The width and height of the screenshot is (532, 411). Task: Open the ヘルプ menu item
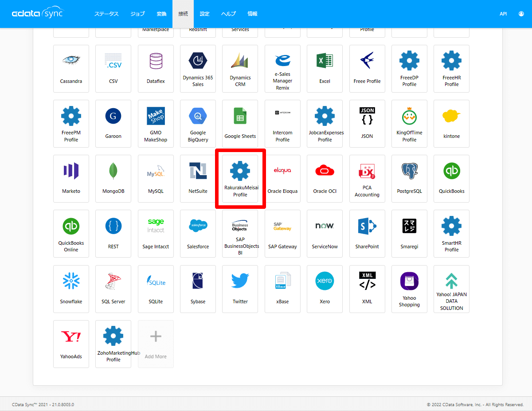coord(228,14)
